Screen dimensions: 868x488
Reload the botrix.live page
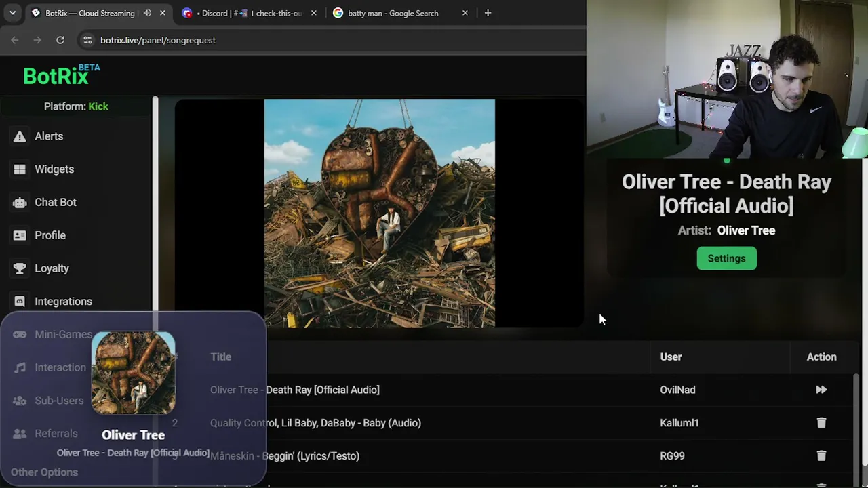(x=60, y=40)
